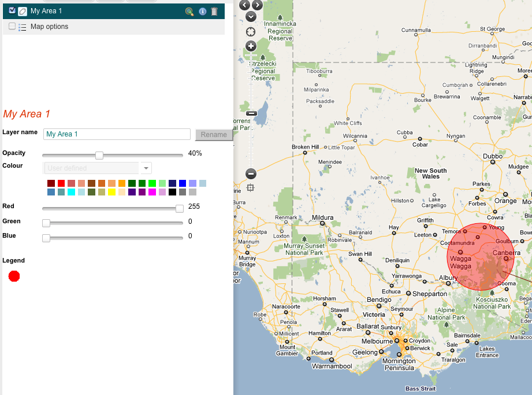Open info for My Area 1 layer
Viewport: 532px width, 395px height.
(203, 12)
